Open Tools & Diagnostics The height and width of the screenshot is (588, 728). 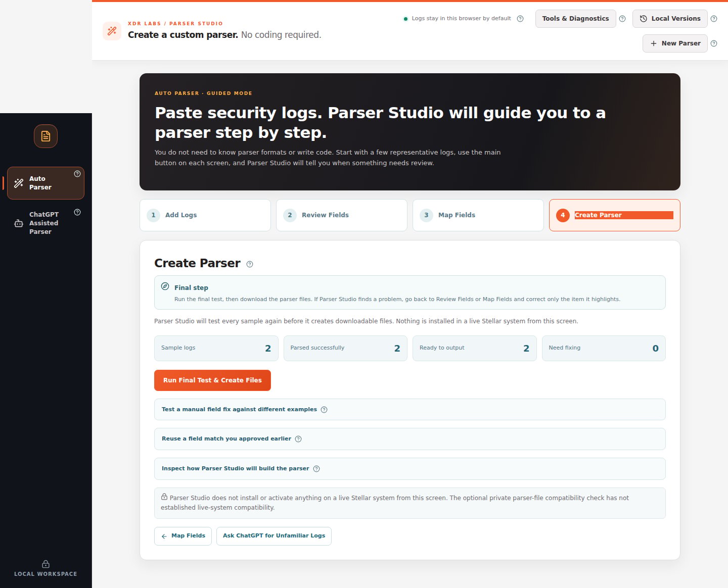pos(575,19)
